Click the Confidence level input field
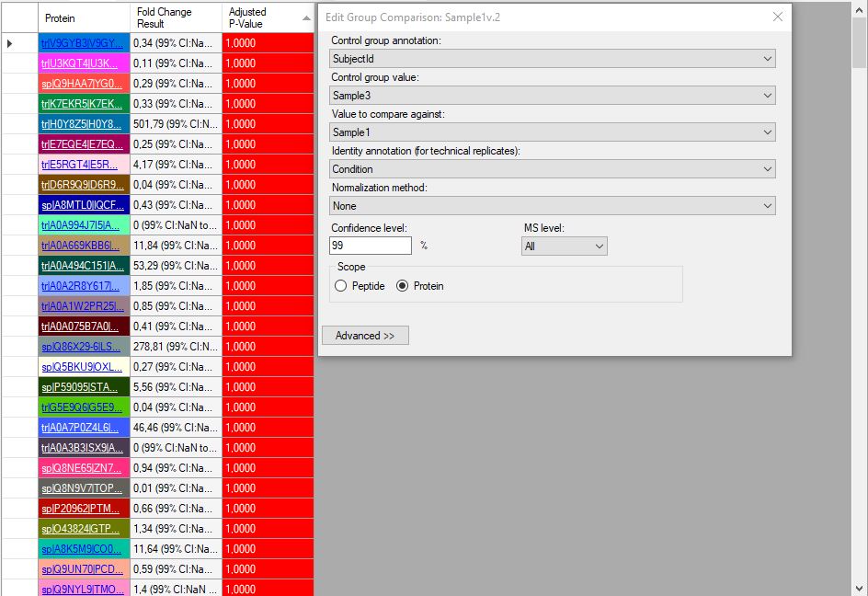The height and width of the screenshot is (596, 868). click(370, 246)
